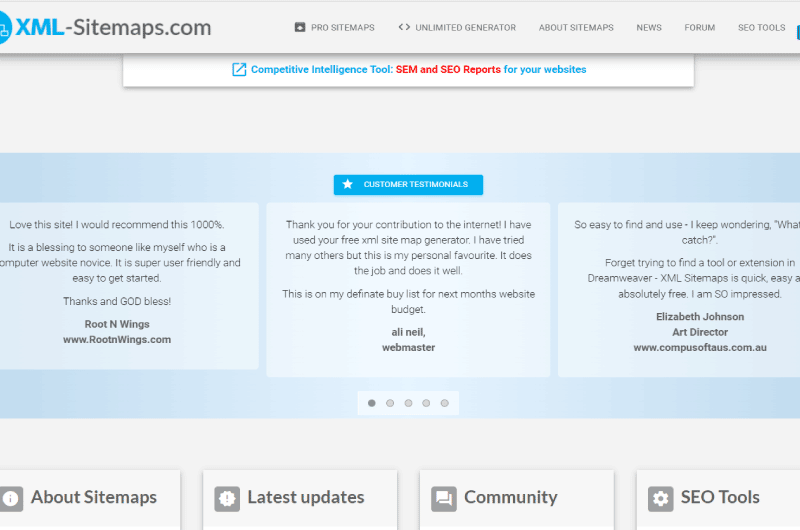
Task: Click the XML-Sitemaps.com logo
Action: coord(105,28)
